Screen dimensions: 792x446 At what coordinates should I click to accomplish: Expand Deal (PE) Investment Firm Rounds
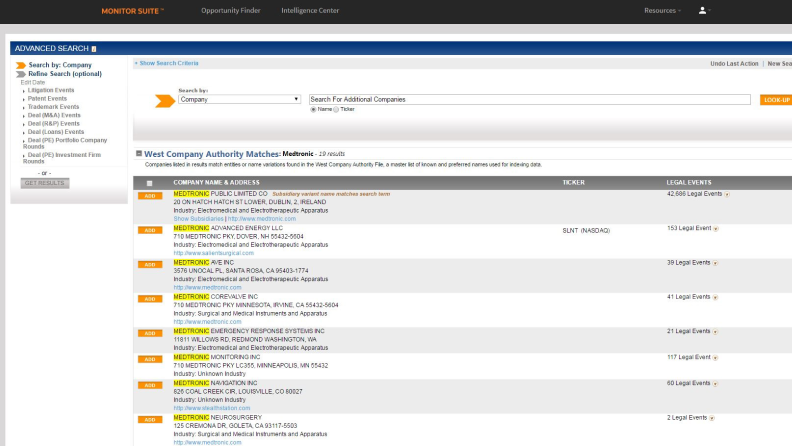click(62, 158)
